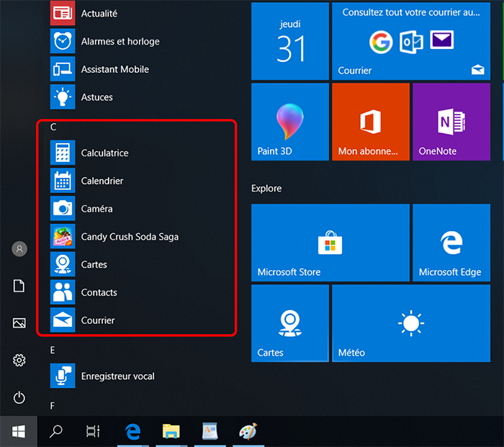Open the OneNote tile

coord(451,122)
